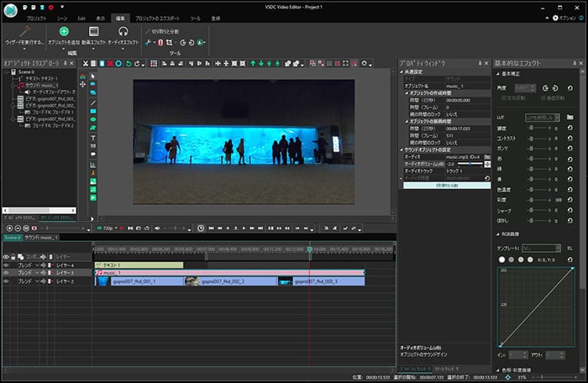Click the red delete X icon in editor toolbar

point(110,63)
